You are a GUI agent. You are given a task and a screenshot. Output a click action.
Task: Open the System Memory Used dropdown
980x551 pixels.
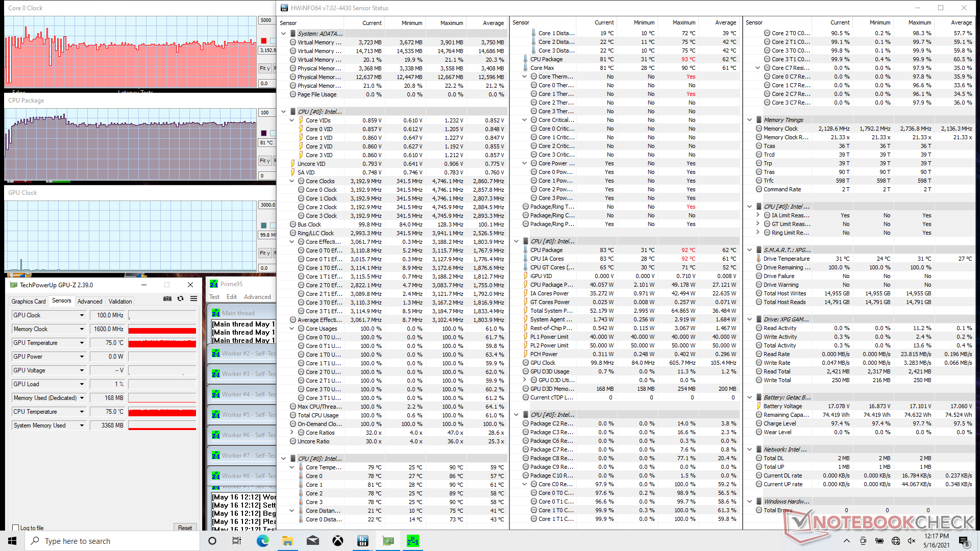82,425
